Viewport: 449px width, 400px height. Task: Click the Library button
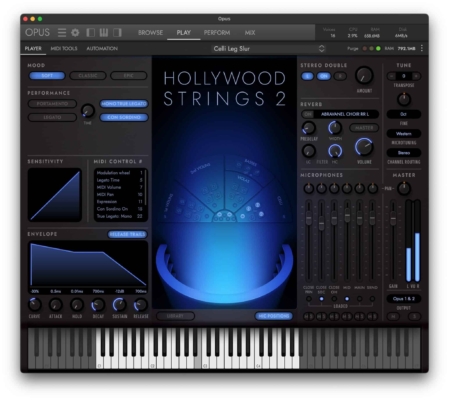tap(175, 316)
